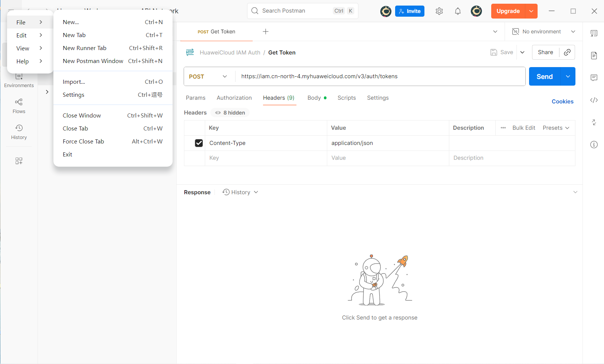Click the Upgrade button
This screenshot has width=604, height=364.
pos(508,11)
